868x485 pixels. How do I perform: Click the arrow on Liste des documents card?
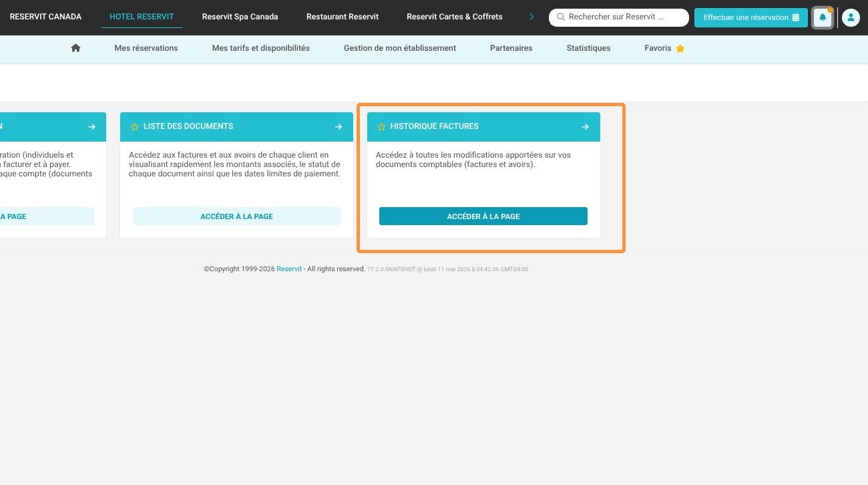339,127
